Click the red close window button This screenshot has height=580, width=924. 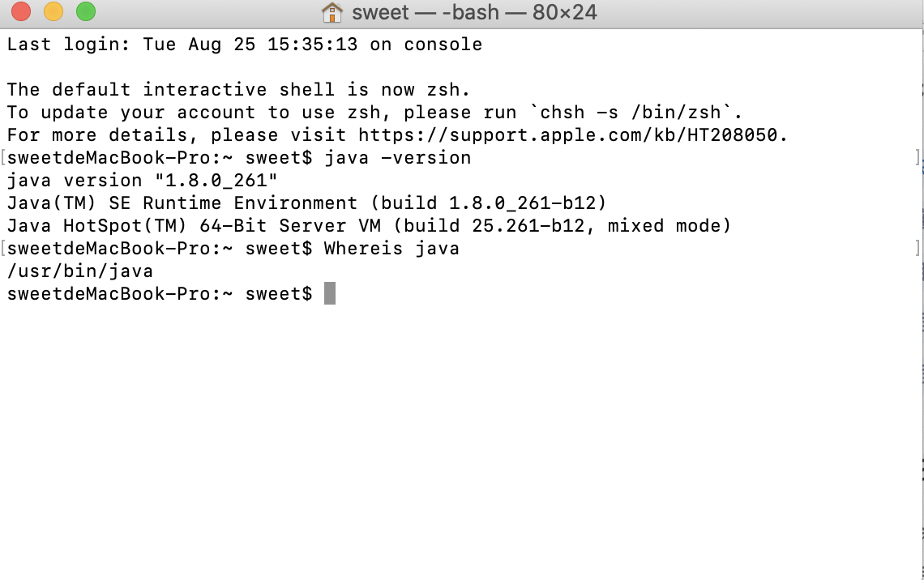click(21, 11)
